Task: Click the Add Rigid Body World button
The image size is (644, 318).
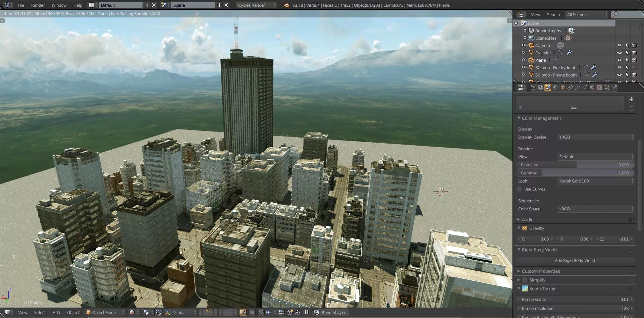Action: (x=575, y=260)
